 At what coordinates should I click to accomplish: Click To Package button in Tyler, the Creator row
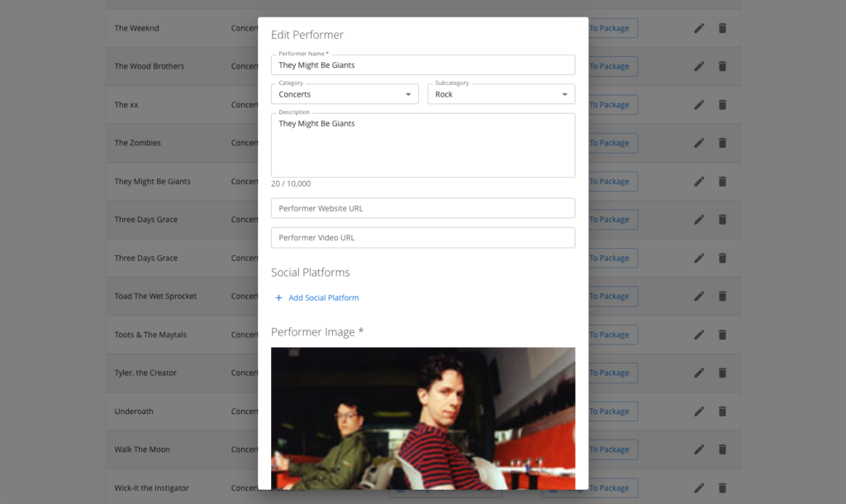coord(613,373)
